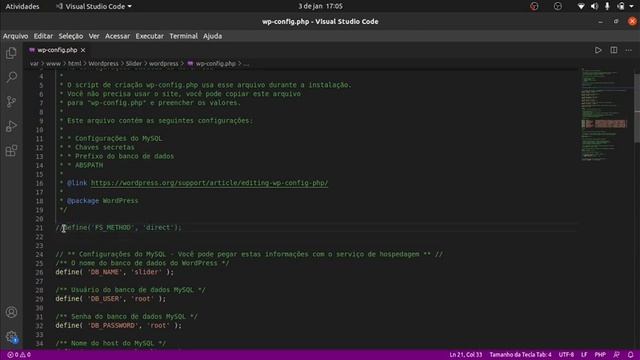Open the Explorer view in activity bar
The width and height of the screenshot is (640, 360).
(11, 53)
